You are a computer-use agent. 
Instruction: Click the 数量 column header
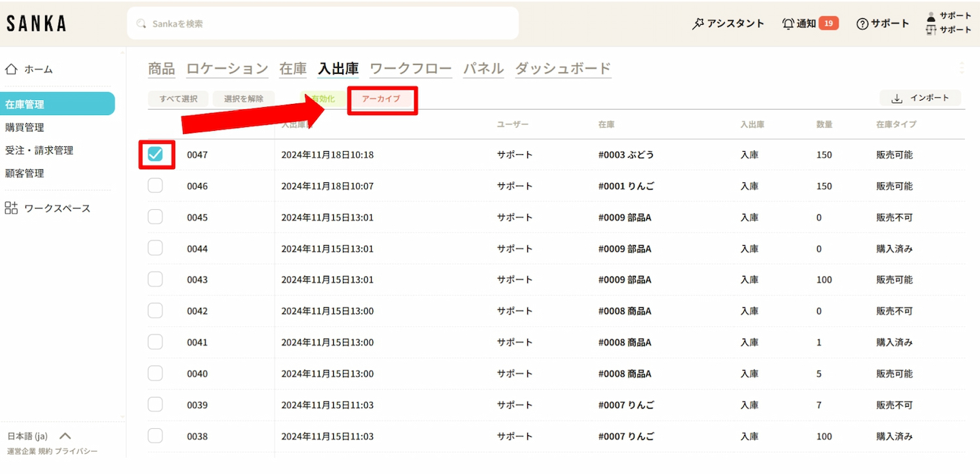click(x=825, y=124)
